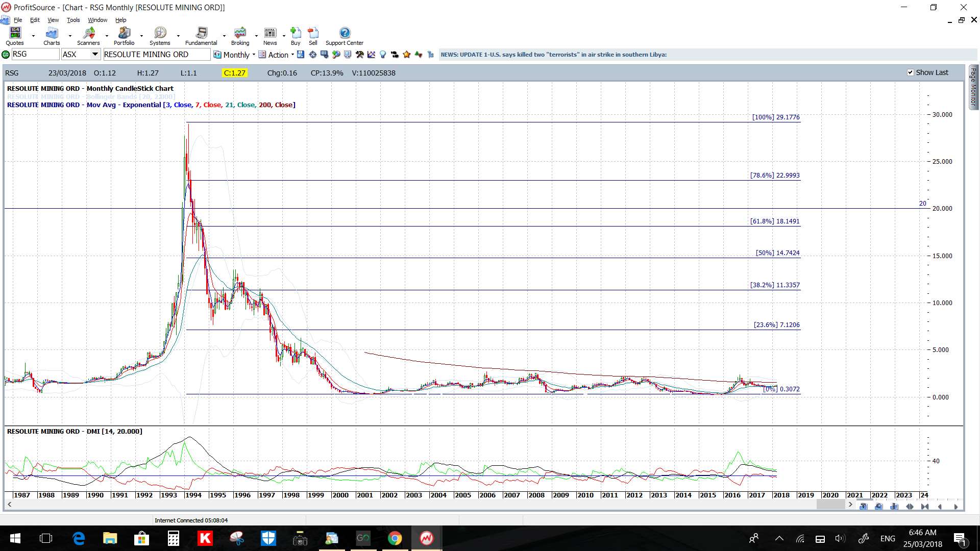Click the volume speaker tray icon
The height and width of the screenshot is (551, 980).
tap(840, 538)
